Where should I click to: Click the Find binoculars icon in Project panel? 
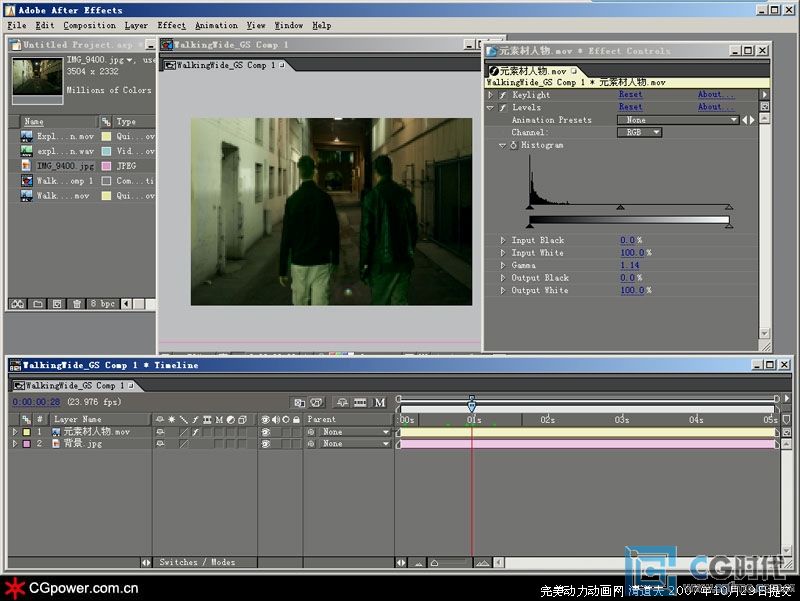(x=18, y=304)
